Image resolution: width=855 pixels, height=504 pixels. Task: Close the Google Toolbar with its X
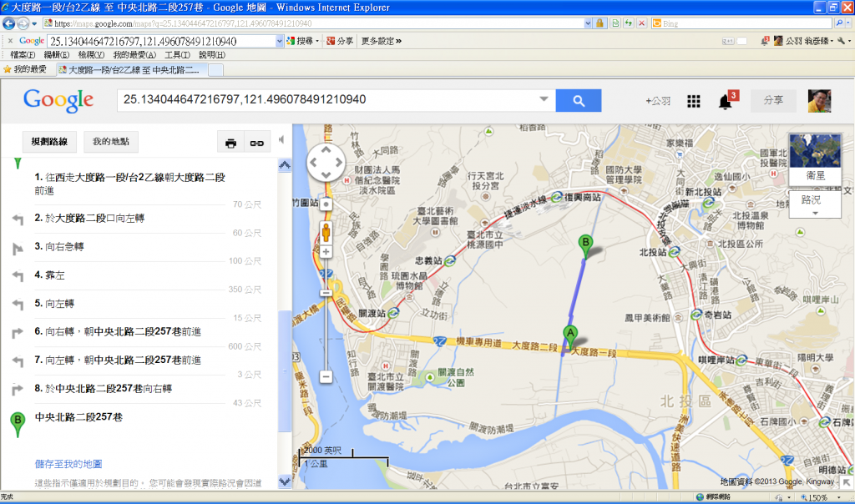point(10,41)
